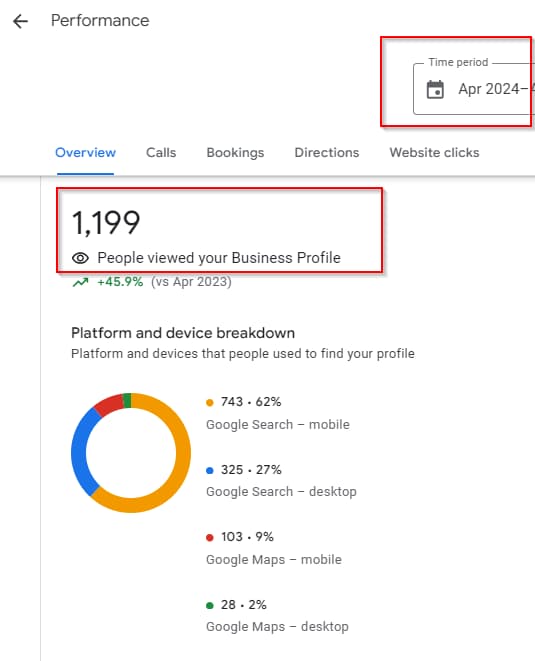Select the orange dot for Search mobile
The height and width of the screenshot is (661, 535).
coord(210,402)
